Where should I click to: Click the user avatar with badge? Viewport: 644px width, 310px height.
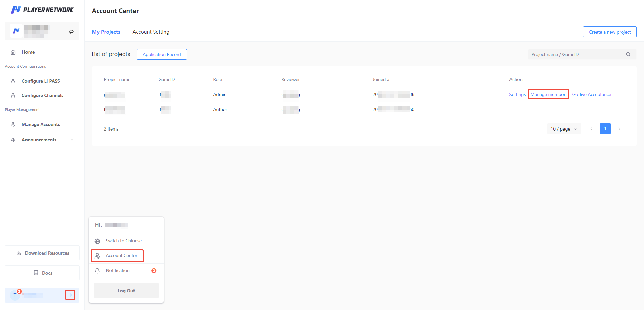click(15, 295)
